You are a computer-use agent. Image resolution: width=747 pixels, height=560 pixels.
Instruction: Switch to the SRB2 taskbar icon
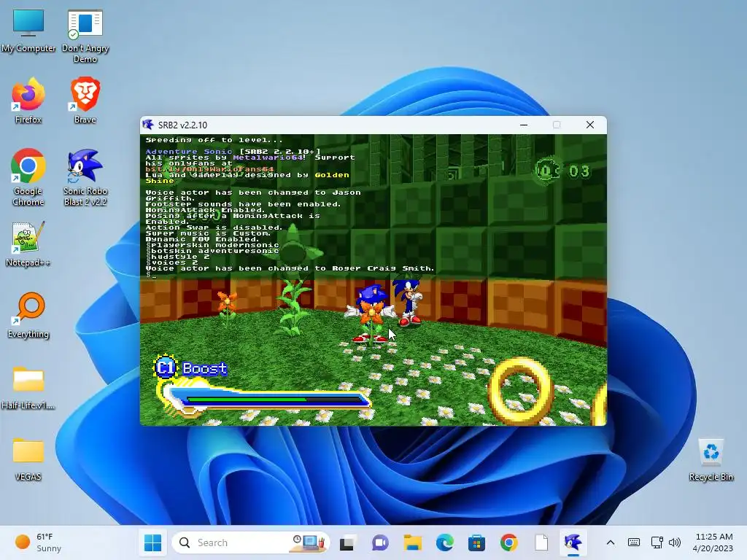pos(573,542)
